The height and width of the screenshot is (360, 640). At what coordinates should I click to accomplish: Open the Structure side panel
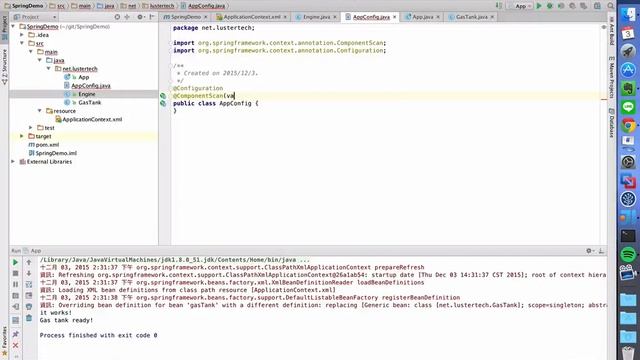click(x=4, y=67)
